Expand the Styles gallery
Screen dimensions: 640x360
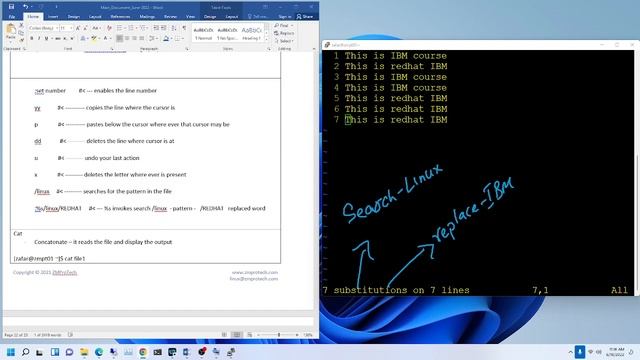(267, 40)
